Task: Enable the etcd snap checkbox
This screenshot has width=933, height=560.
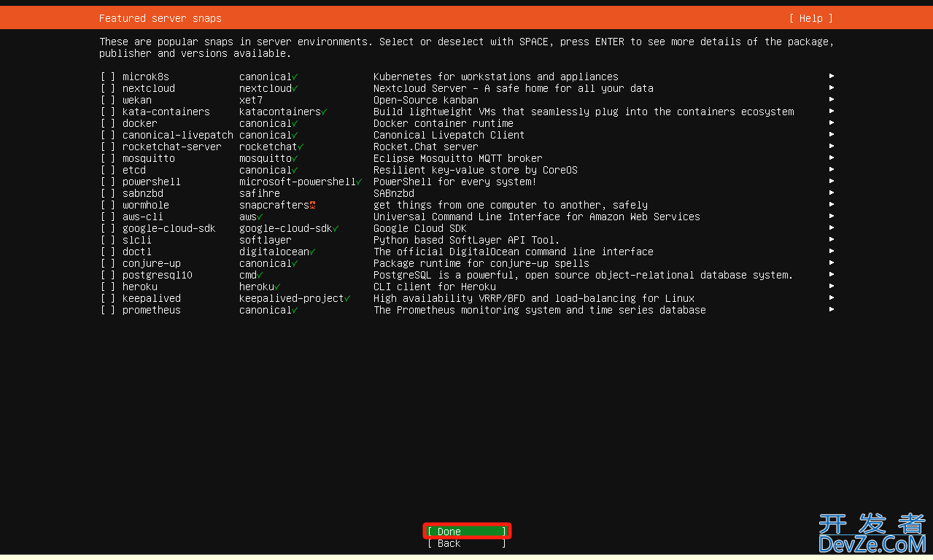Action: pos(108,170)
